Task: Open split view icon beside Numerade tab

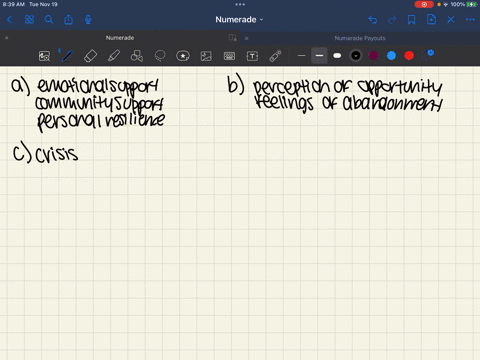Action: pos(233,38)
